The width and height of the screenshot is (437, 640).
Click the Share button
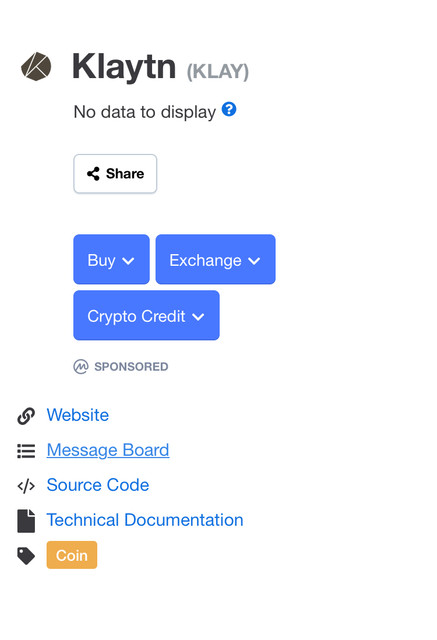pos(115,174)
